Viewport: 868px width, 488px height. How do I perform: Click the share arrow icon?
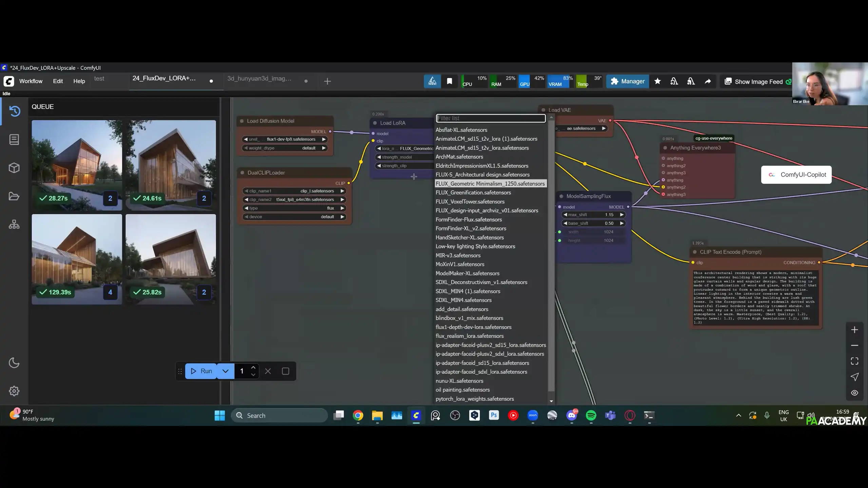pos(708,81)
